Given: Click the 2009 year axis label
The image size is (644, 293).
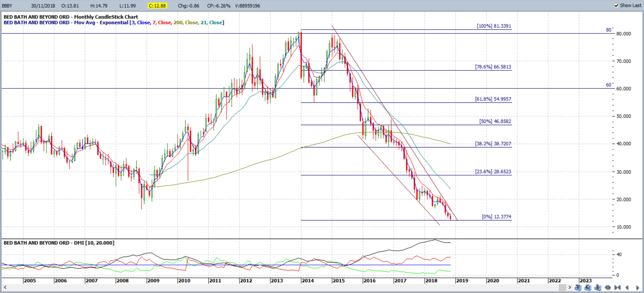Looking at the screenshot, I should 154,280.
